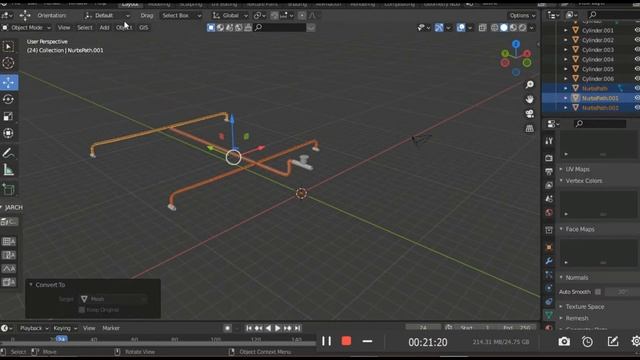This screenshot has height=360, width=640.
Task: Toggle visibility of Cylinder.005
Action: coord(637,69)
